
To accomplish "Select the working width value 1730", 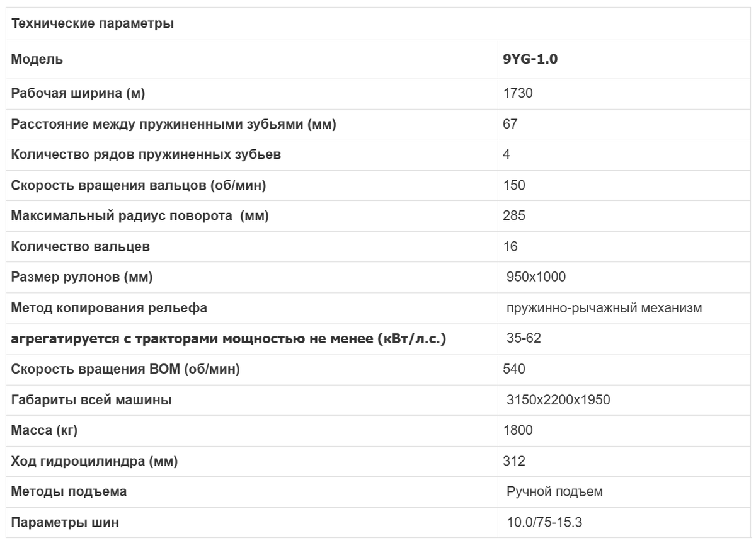I will click(518, 93).
